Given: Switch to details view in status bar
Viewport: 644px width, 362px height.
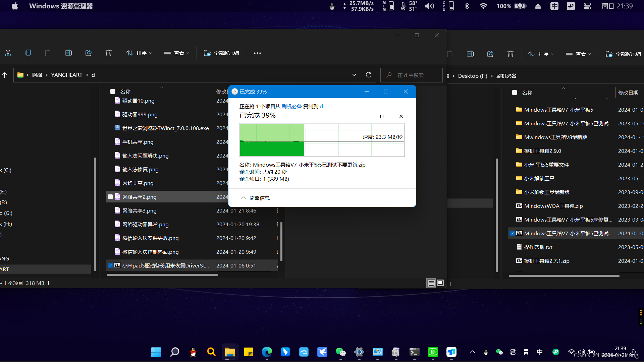Looking at the screenshot, I should (431, 283).
